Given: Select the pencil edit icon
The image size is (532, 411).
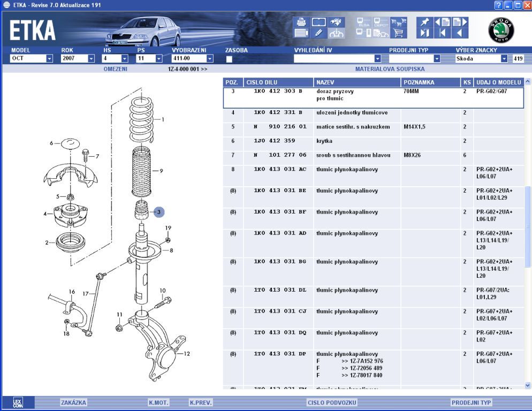Looking at the screenshot, I should pos(318,33).
